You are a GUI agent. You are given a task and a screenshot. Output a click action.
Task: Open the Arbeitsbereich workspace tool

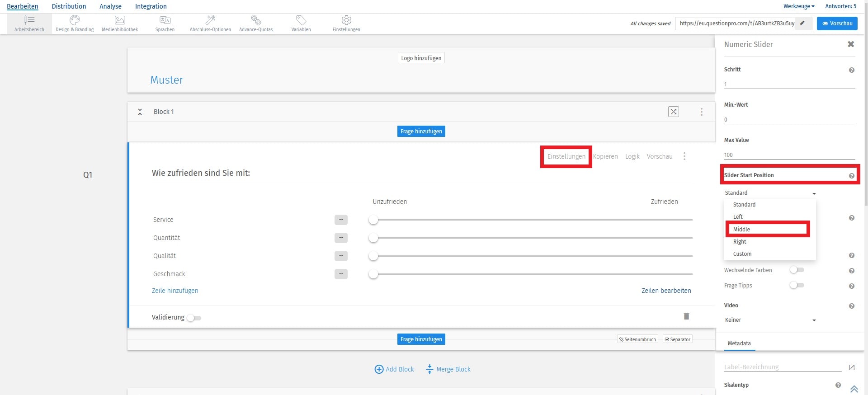pyautogui.click(x=29, y=24)
